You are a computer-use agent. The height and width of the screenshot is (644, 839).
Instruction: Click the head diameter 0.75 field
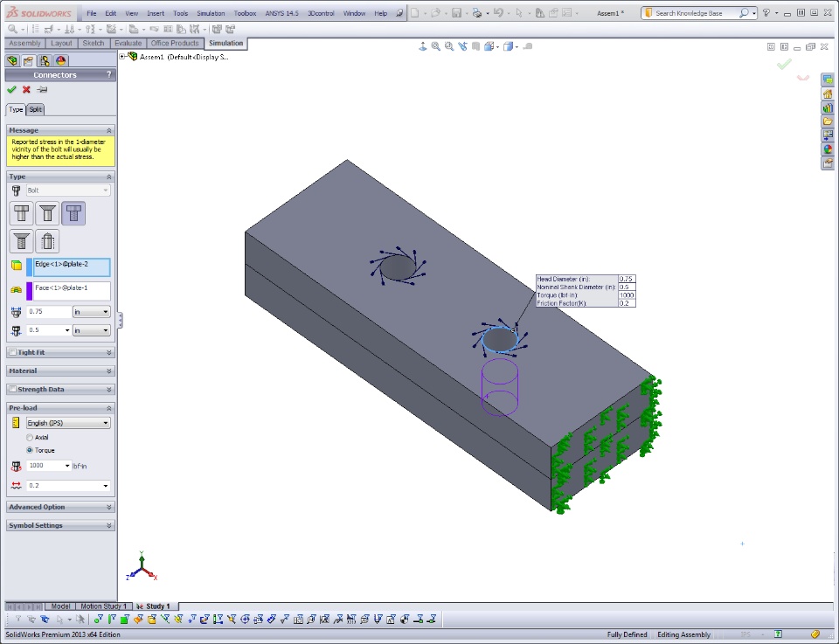click(x=49, y=312)
